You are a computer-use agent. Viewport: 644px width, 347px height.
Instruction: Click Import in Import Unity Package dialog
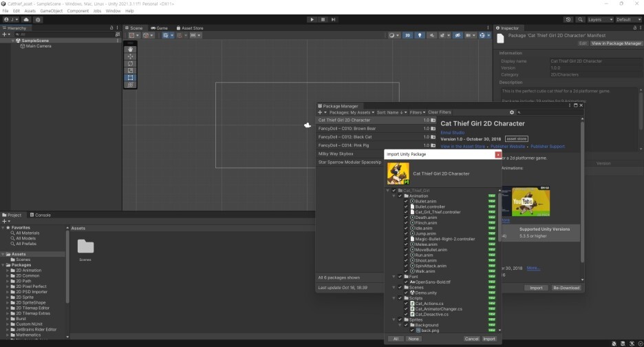coord(489,339)
